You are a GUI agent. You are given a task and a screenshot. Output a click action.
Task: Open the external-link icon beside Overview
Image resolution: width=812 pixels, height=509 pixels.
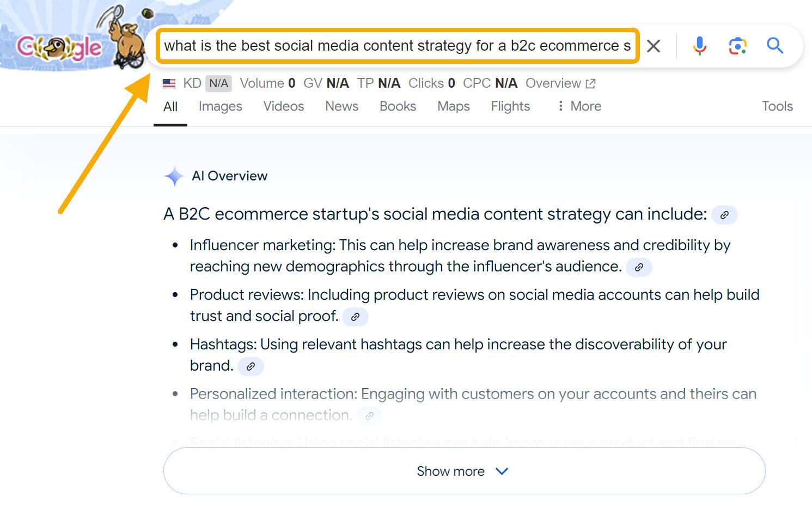click(590, 83)
